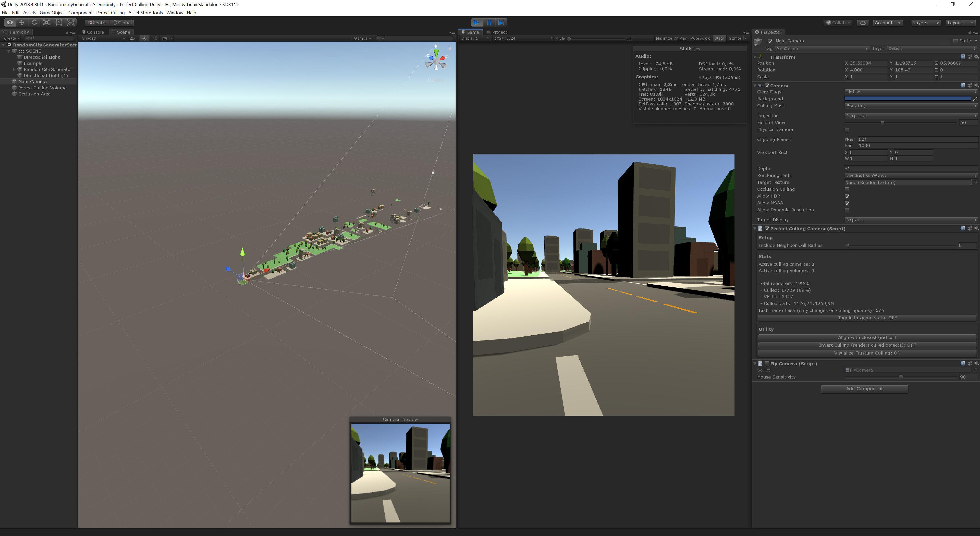Open the Perfect Culling menu
Viewport: 980px width, 536px height.
pyautogui.click(x=109, y=13)
